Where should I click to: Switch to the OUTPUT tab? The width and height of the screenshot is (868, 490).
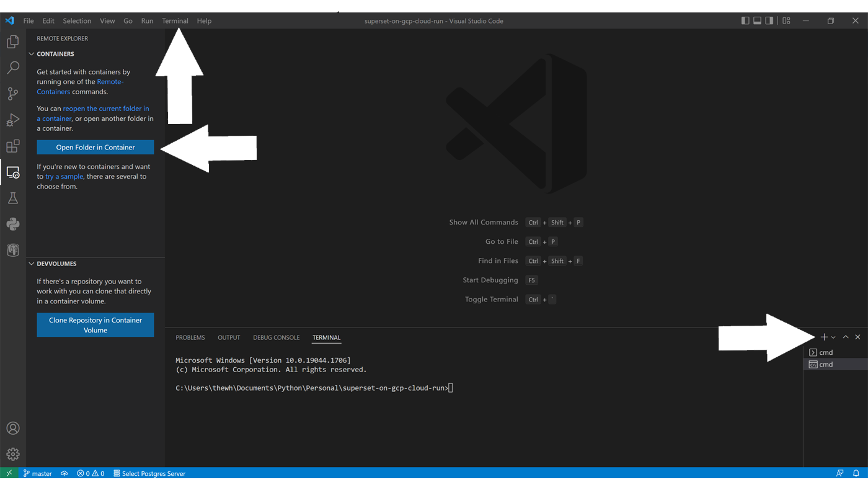pos(229,337)
